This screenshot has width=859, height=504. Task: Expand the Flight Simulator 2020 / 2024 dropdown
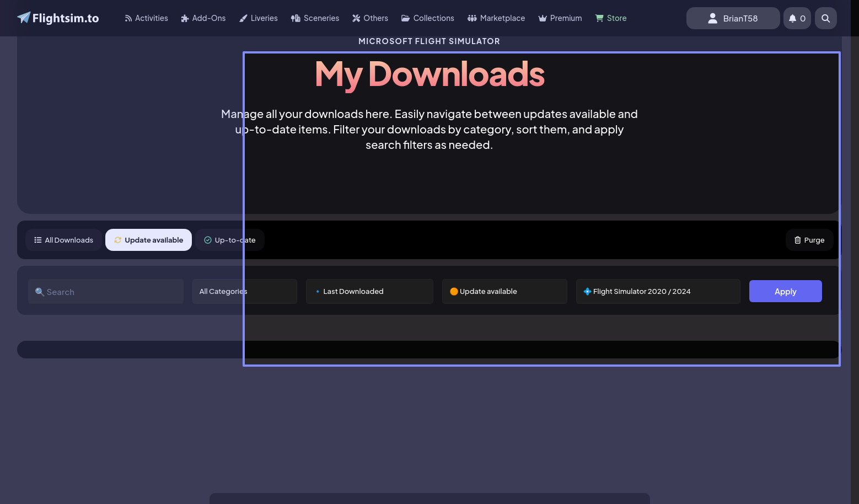pyautogui.click(x=658, y=291)
